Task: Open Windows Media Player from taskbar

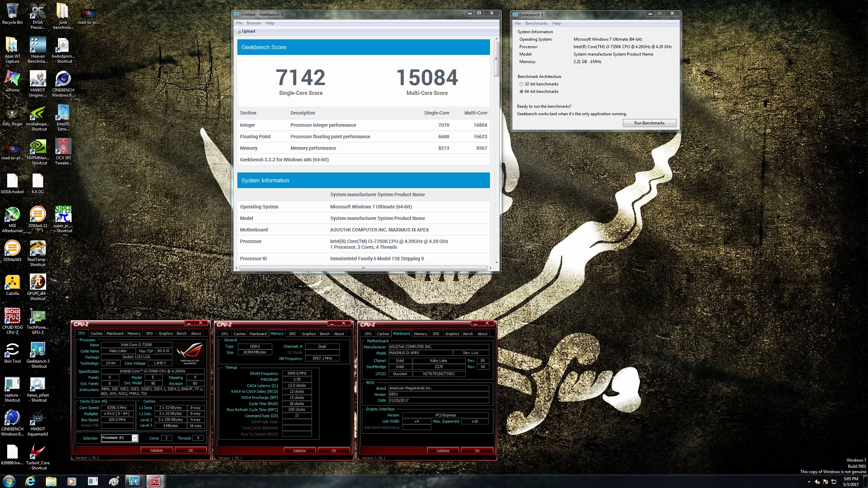Action: [x=72, y=481]
